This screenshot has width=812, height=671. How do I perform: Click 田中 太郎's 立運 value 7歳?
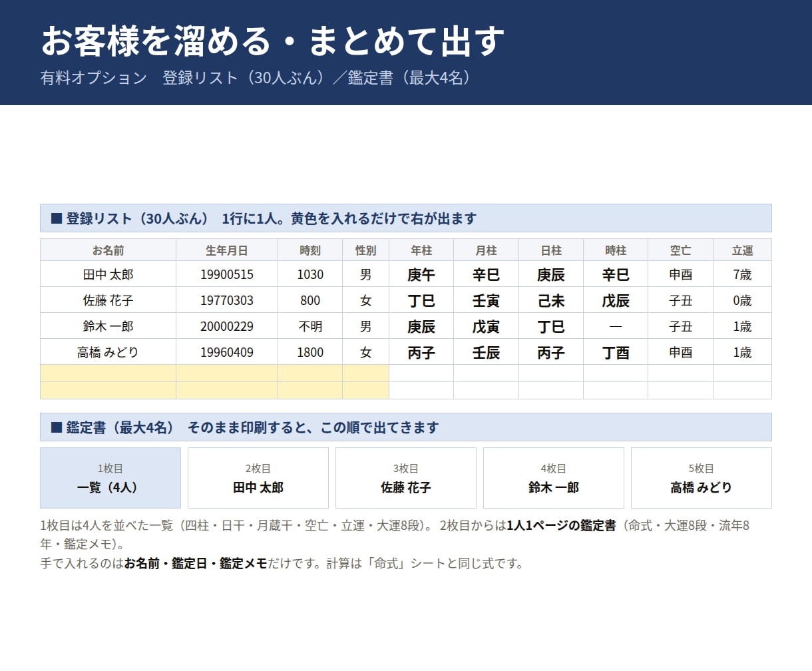pos(743,274)
